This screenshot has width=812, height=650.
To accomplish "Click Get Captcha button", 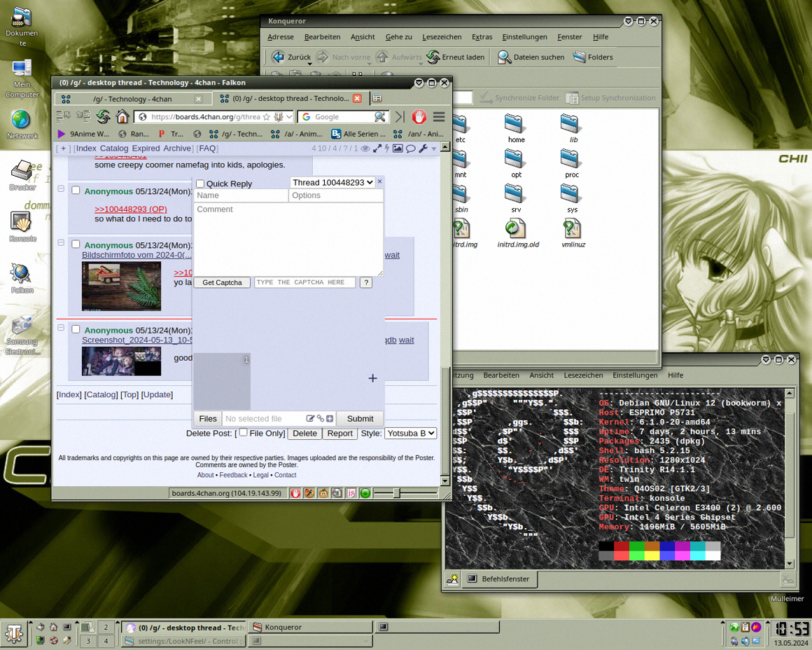I will (x=222, y=282).
